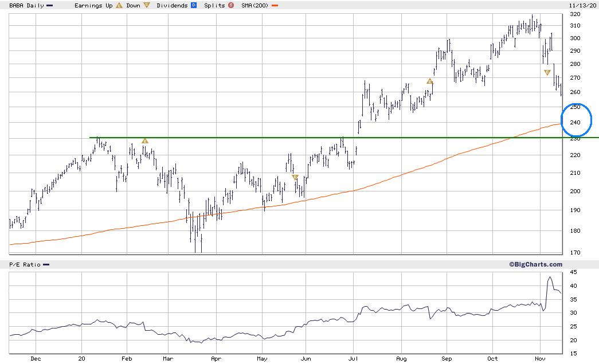This screenshot has width=599, height=364.
Task: Click the late-May earnings-down marker on chart
Action: (295, 177)
